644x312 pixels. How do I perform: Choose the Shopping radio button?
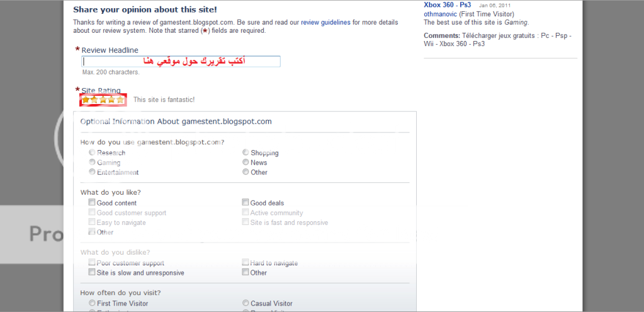(246, 153)
